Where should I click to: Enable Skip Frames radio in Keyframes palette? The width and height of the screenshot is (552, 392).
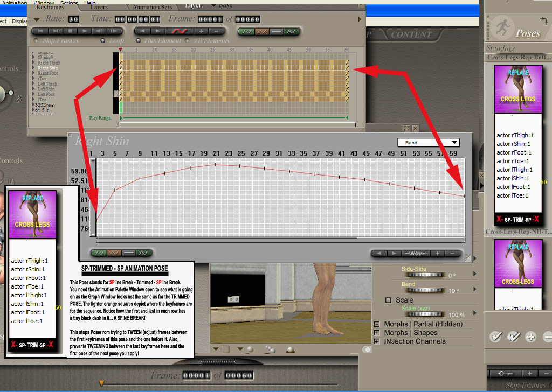tap(36, 41)
